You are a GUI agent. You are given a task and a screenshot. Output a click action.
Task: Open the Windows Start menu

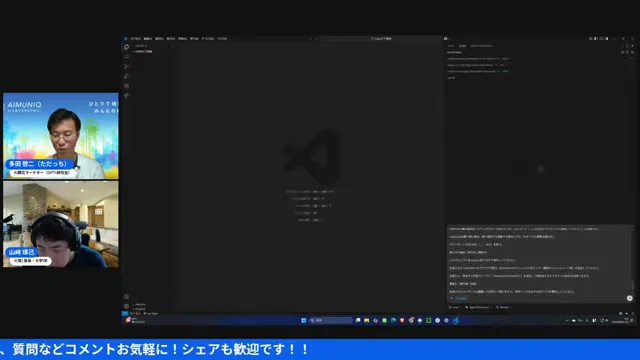click(303, 320)
